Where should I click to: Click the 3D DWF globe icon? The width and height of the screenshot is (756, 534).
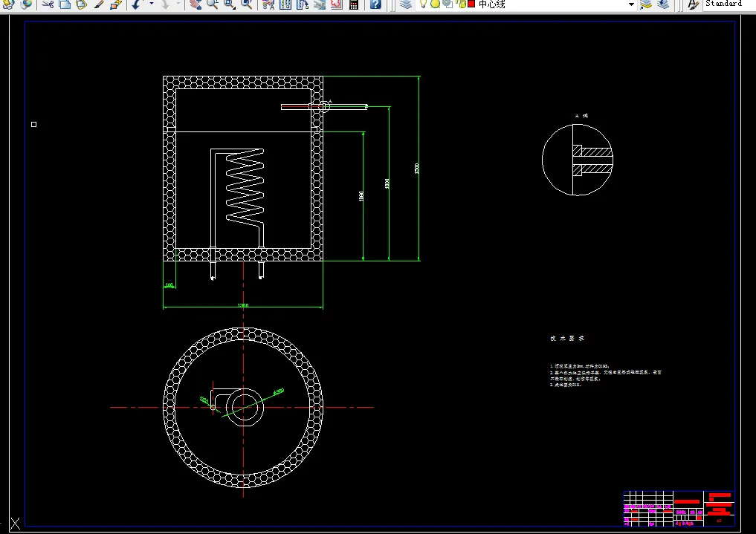(x=27, y=4)
